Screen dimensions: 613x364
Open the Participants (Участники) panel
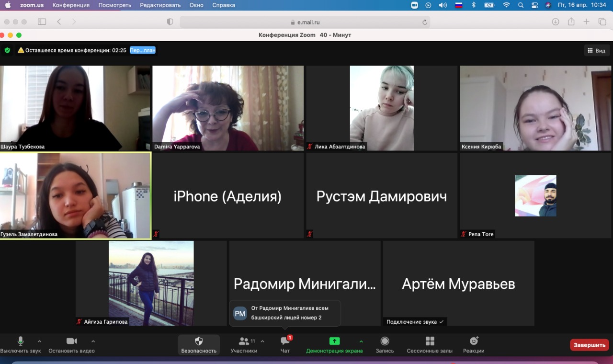tap(244, 341)
